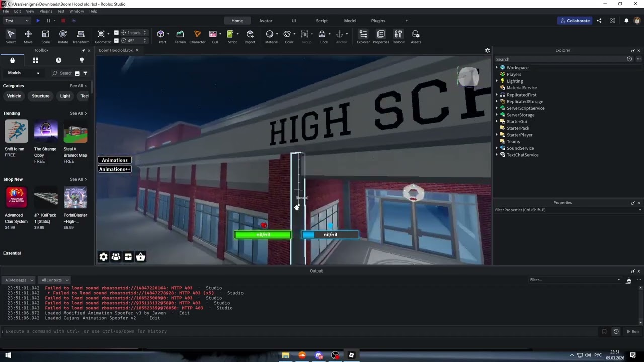Viewport: 644px width, 362px height.
Task: Open the Color tool
Action: 289,36
